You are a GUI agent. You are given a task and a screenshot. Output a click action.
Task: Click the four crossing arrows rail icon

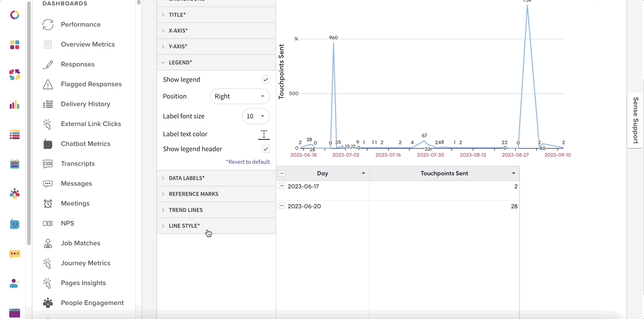[14, 75]
